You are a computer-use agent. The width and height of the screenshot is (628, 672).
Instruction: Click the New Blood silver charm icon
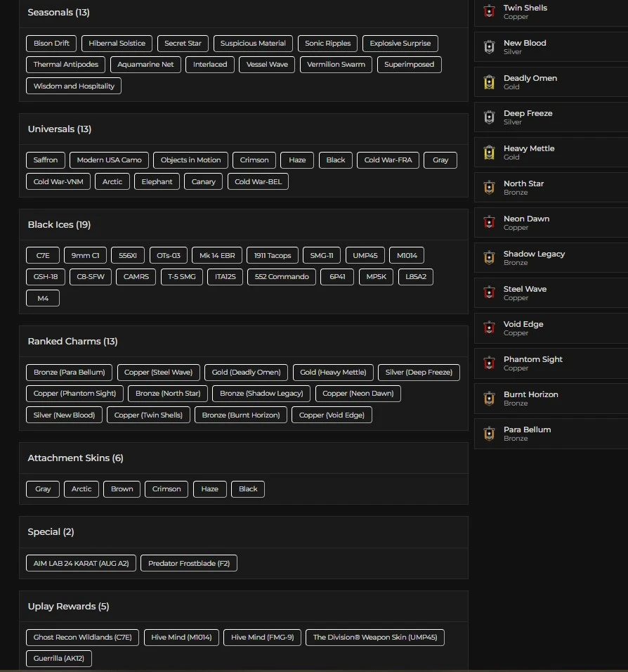click(490, 47)
